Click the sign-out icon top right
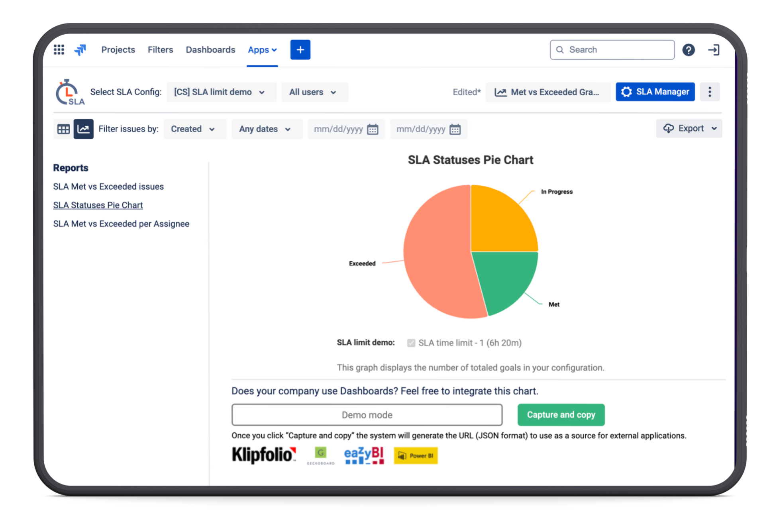The width and height of the screenshot is (779, 532). point(714,49)
